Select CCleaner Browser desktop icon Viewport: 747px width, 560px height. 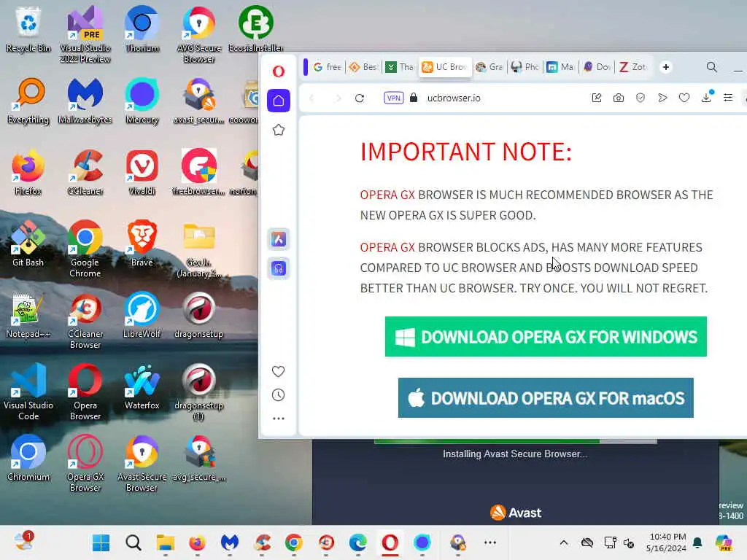click(85, 320)
